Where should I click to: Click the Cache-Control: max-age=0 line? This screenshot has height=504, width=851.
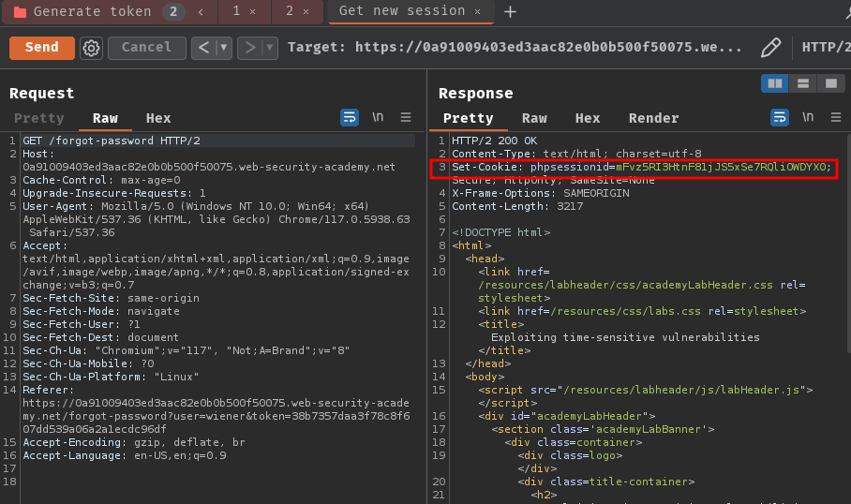pyautogui.click(x=101, y=180)
